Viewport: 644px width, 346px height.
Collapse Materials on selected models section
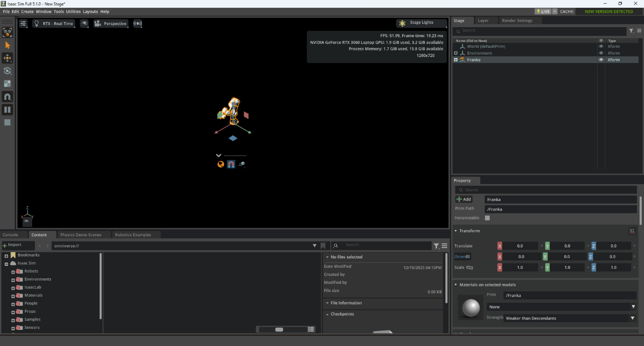(x=456, y=285)
